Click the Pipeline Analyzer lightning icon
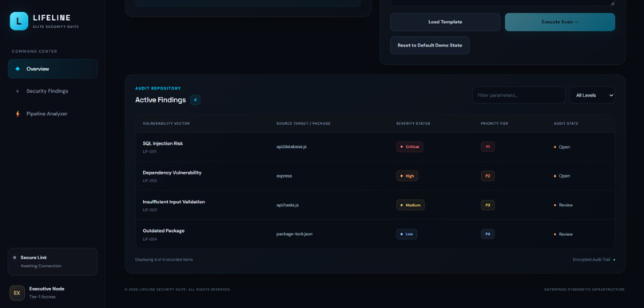The image size is (644, 308). coord(18,114)
